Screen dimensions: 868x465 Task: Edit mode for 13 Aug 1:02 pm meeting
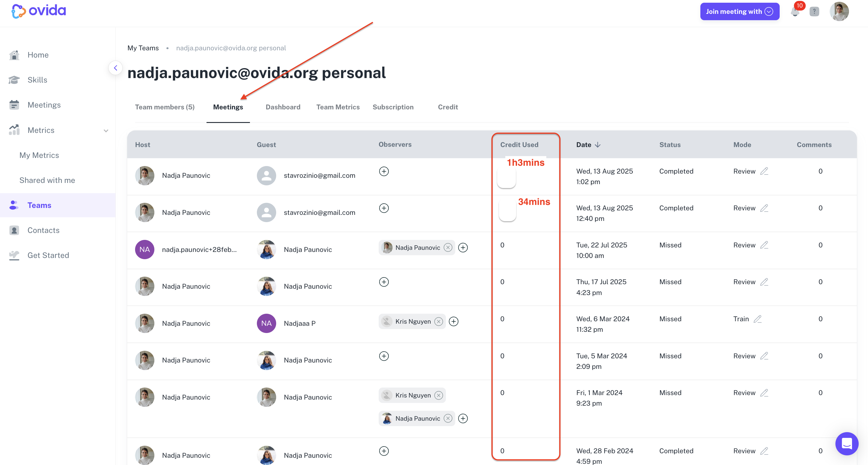coord(764,171)
